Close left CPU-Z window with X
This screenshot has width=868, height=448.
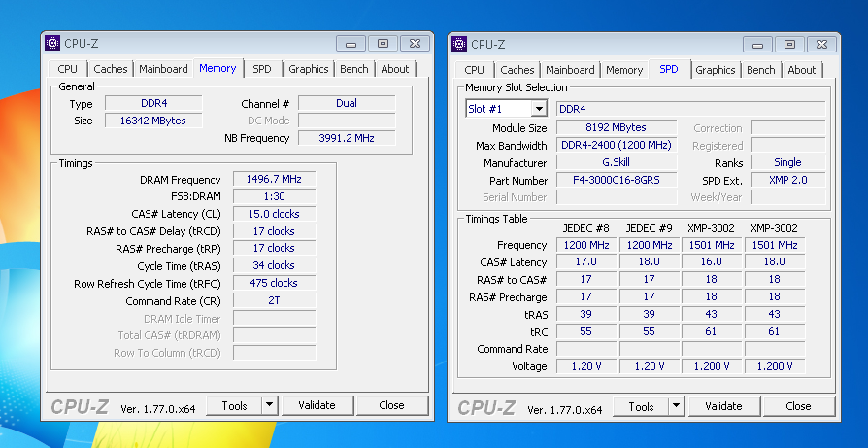tap(415, 44)
